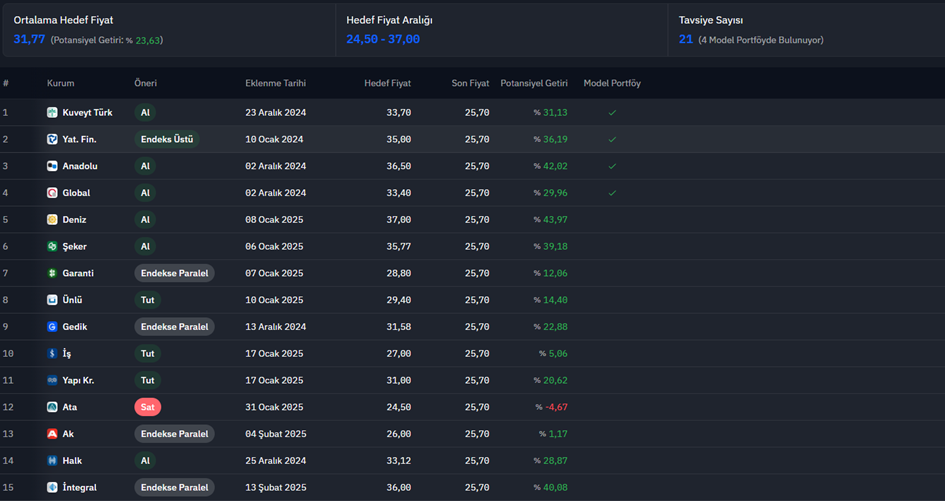Click Global row's Model Portföy checkmark
The image size is (945, 501).
coord(612,193)
